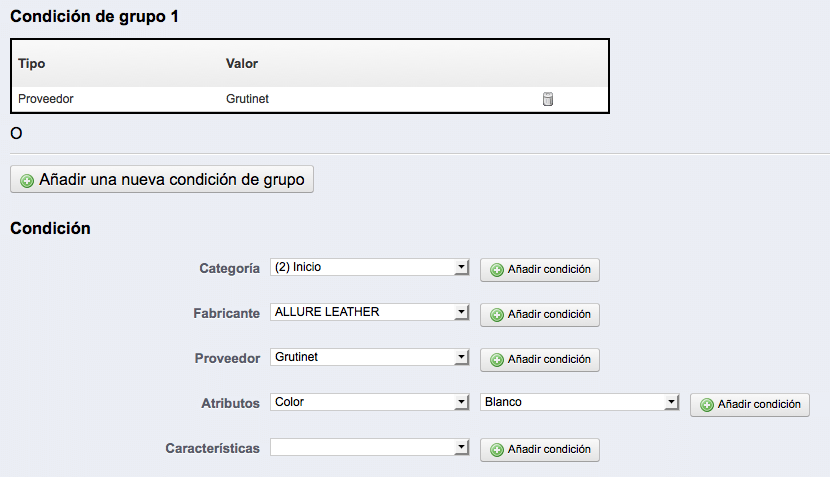Screen dimensions: 830x477
Task: Open the Categoría dropdown showing (2) Inicio
Action: (369, 267)
